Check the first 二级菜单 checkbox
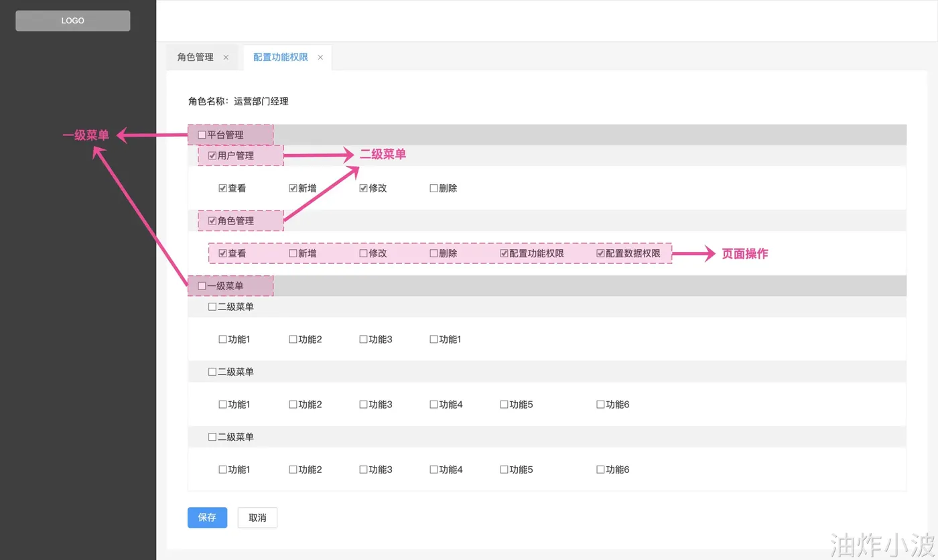The height and width of the screenshot is (560, 938). (212, 307)
